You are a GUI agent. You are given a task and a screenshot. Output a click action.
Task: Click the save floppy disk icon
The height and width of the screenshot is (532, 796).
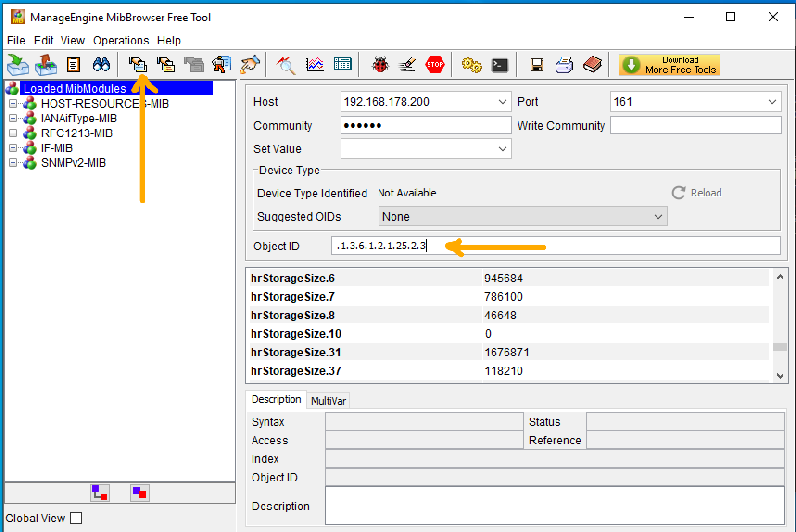click(x=537, y=65)
